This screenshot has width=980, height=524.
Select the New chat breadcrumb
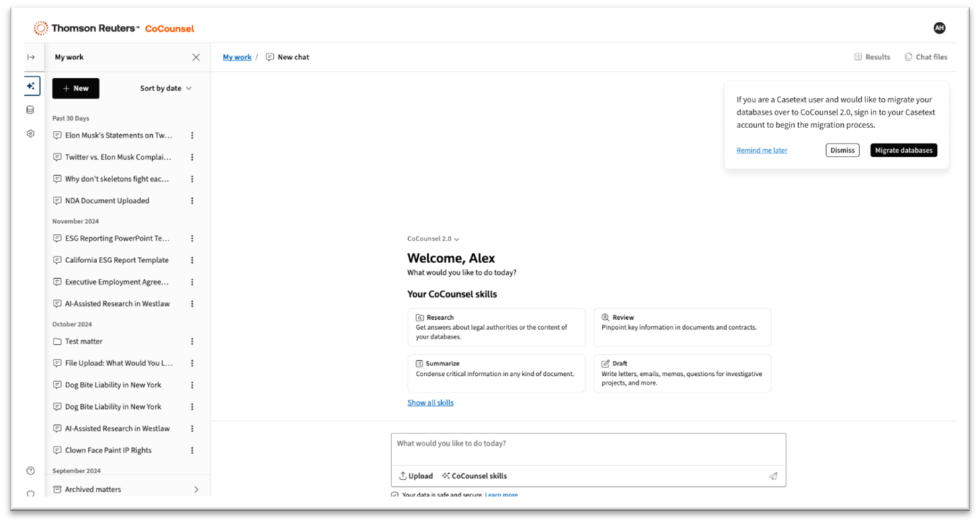point(288,57)
